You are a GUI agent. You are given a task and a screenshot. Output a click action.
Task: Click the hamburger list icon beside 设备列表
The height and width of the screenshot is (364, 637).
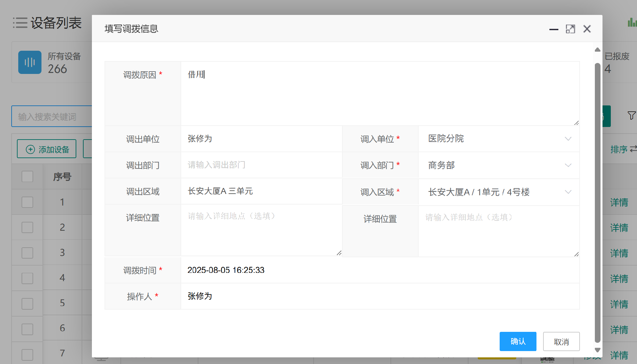(20, 23)
